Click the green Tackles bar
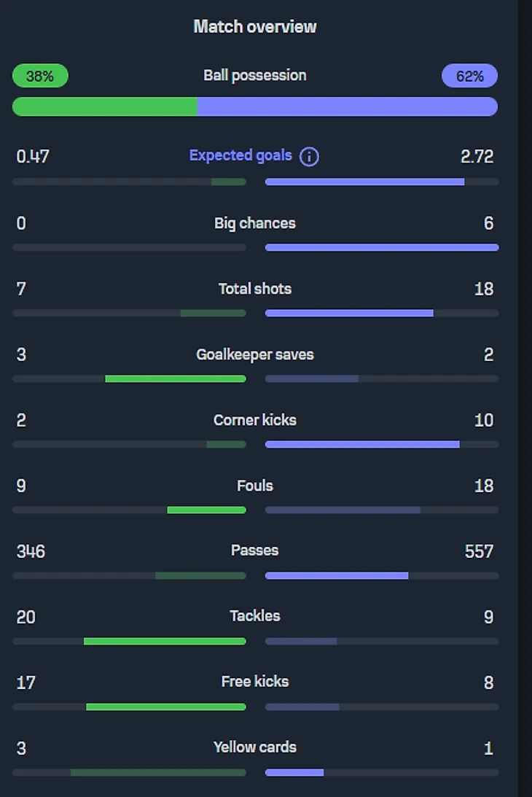 coord(165,642)
